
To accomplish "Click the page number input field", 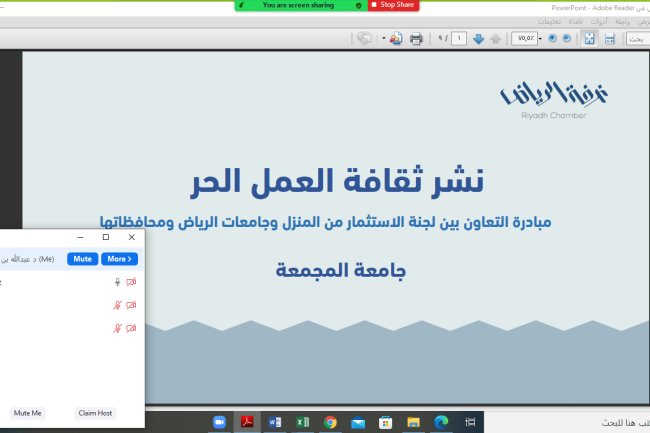I will [458, 39].
